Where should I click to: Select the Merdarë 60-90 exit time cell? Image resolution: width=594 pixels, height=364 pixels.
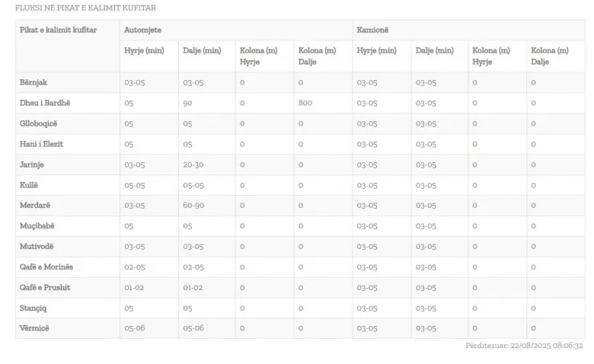pos(193,206)
